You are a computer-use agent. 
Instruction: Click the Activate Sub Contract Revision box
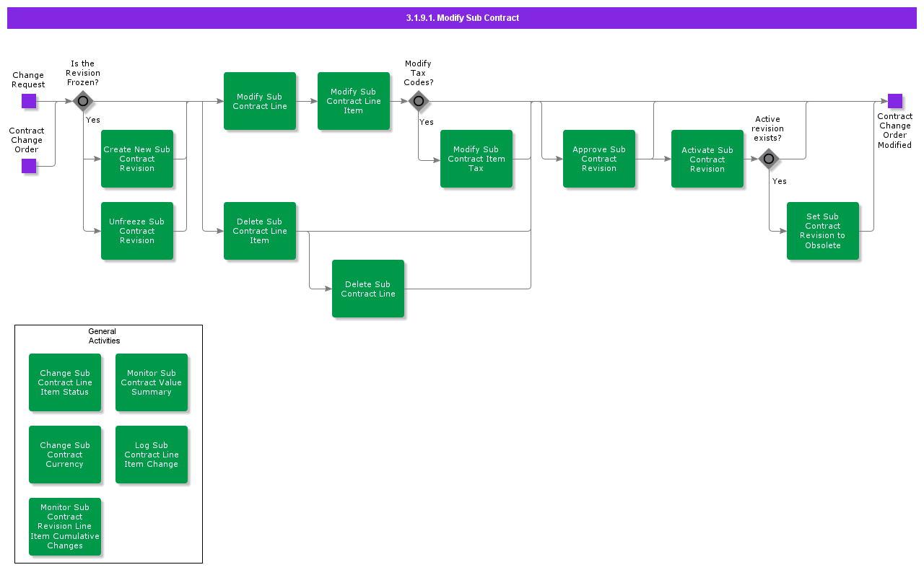click(707, 159)
